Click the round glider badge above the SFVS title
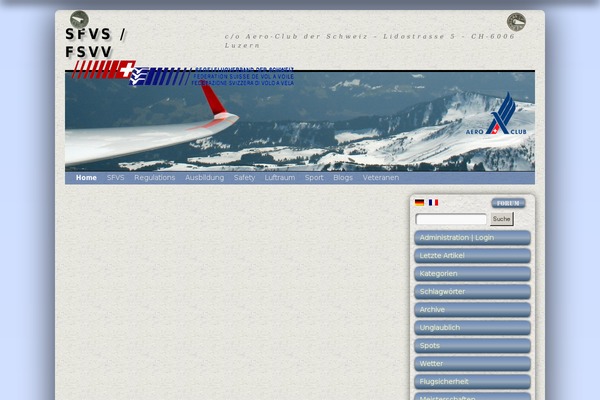Viewport: 600px width, 400px height. pos(79,20)
